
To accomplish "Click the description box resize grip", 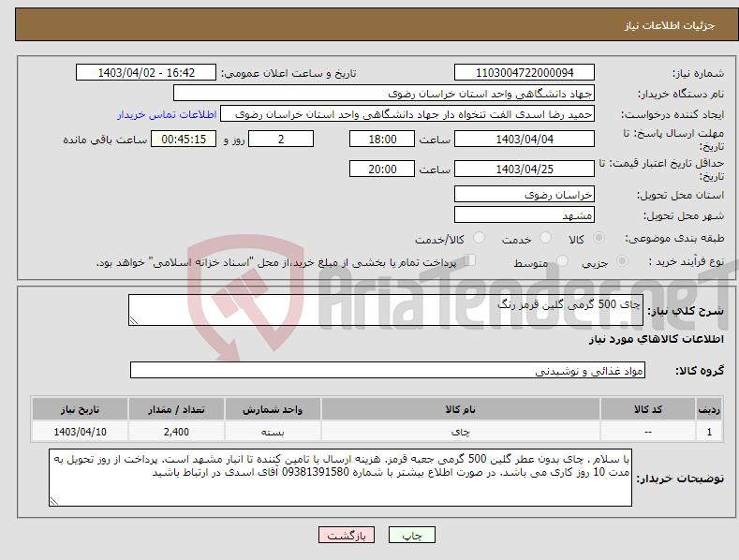I will click(x=133, y=320).
